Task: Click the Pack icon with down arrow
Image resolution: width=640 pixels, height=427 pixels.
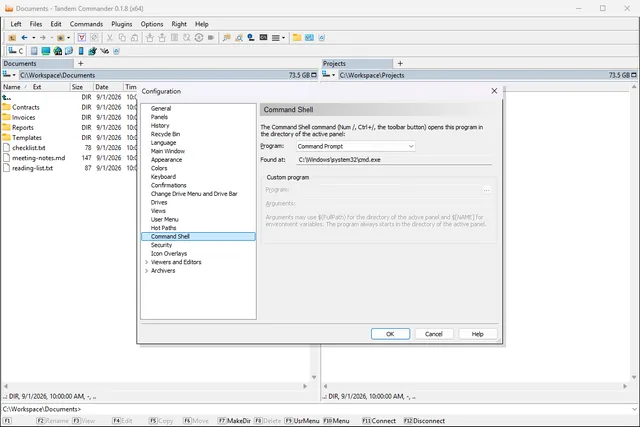Action: pos(150,38)
